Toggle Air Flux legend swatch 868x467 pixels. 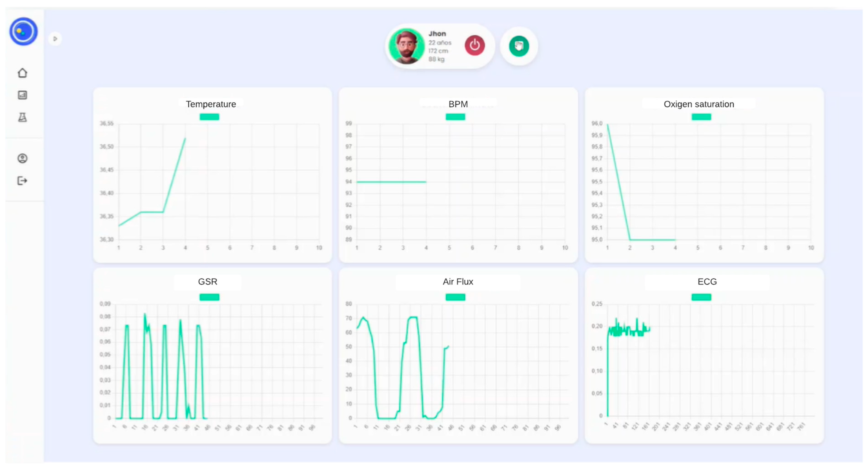[455, 297]
